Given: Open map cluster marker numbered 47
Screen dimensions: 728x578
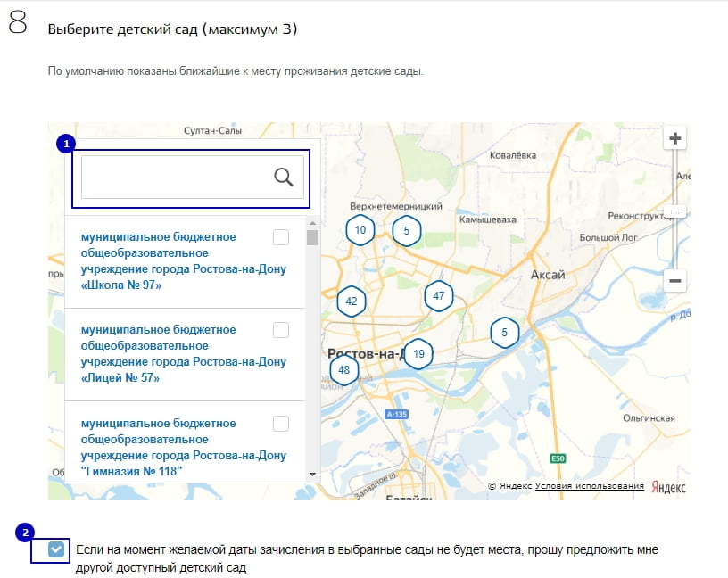Looking at the screenshot, I should pyautogui.click(x=438, y=296).
